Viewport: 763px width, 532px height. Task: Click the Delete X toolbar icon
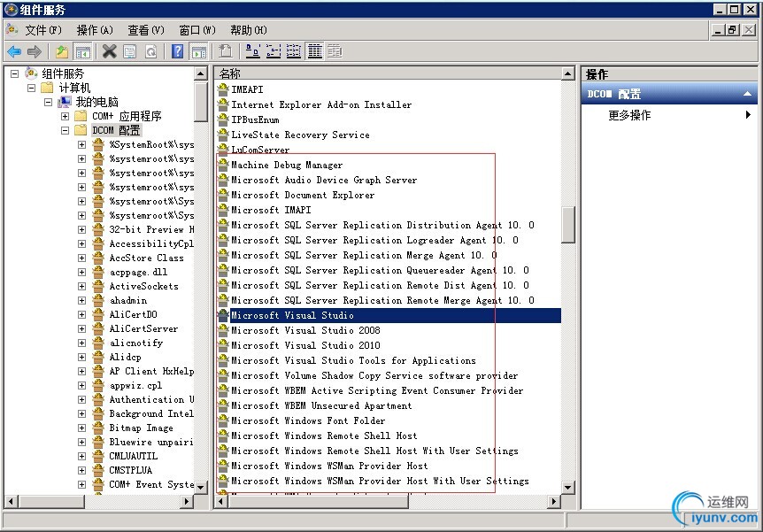[110, 51]
